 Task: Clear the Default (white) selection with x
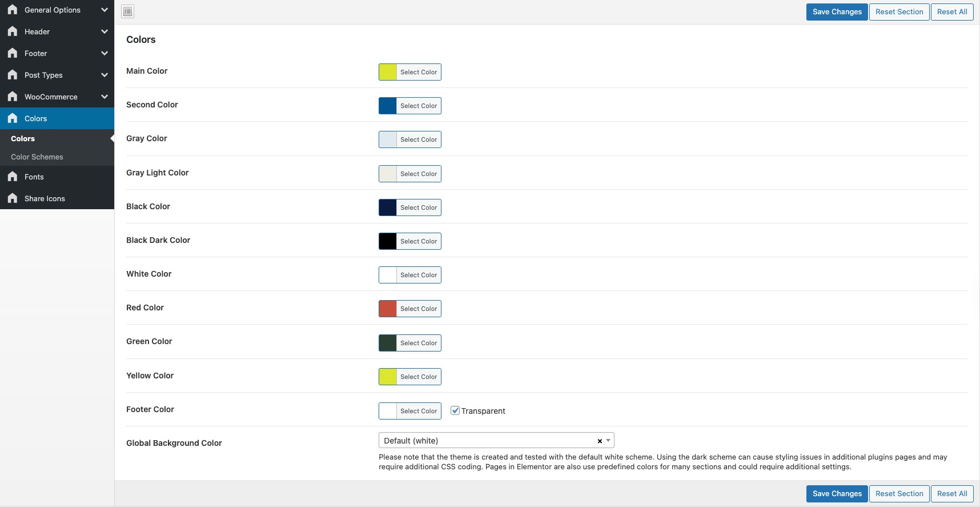[x=600, y=441]
